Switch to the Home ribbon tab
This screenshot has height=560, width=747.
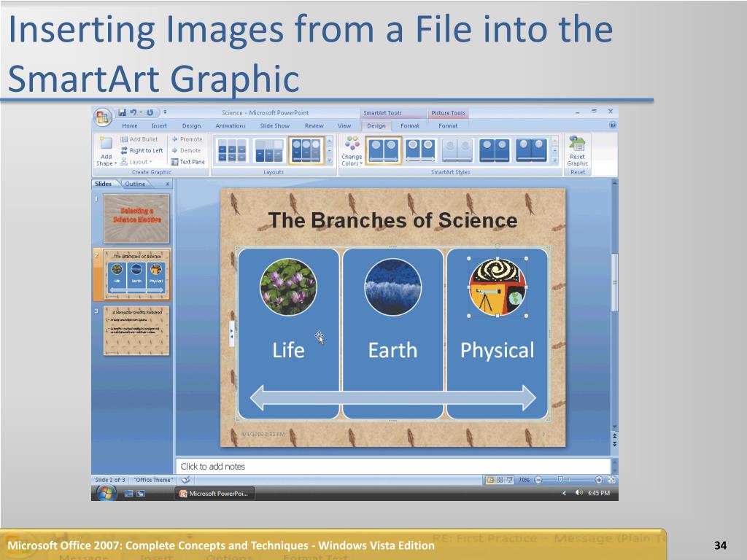130,125
